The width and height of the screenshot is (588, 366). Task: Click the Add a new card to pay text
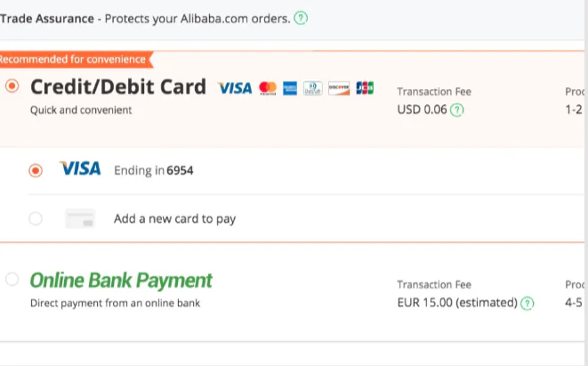pos(174,218)
